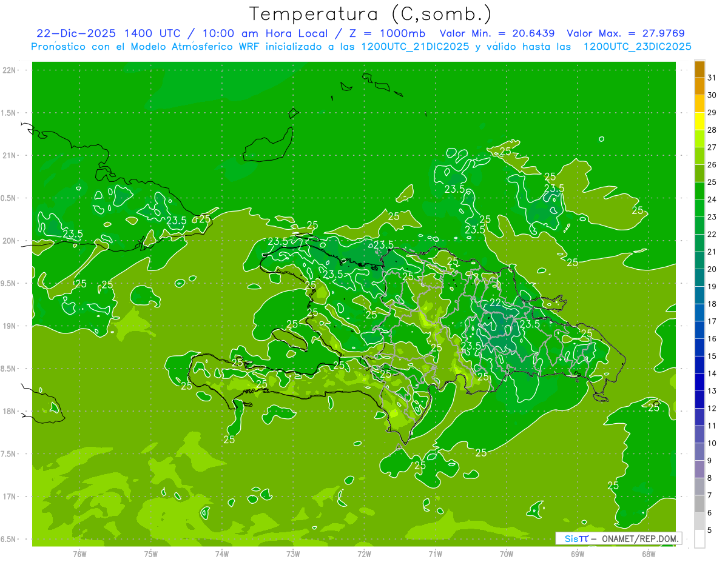Screen dimensions: 728x562
Task: Click the title "Temperatura (C,somb.)"
Action: click(x=371, y=14)
